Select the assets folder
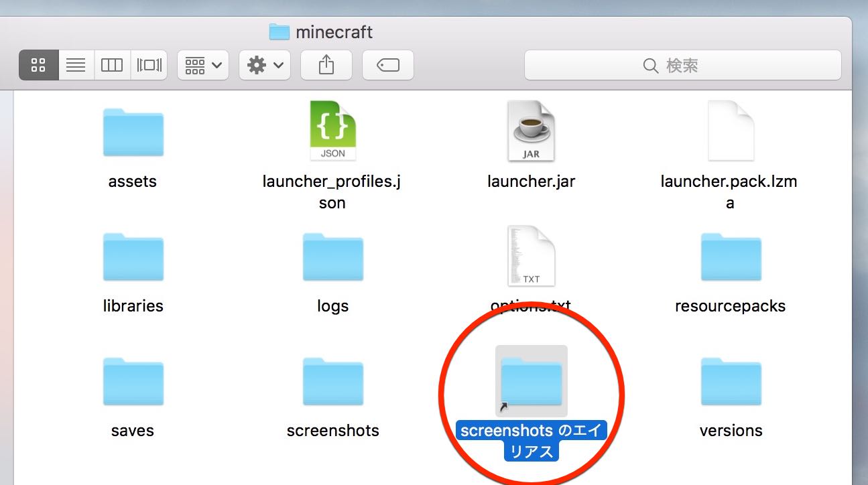Image resolution: width=868 pixels, height=485 pixels. 133,133
